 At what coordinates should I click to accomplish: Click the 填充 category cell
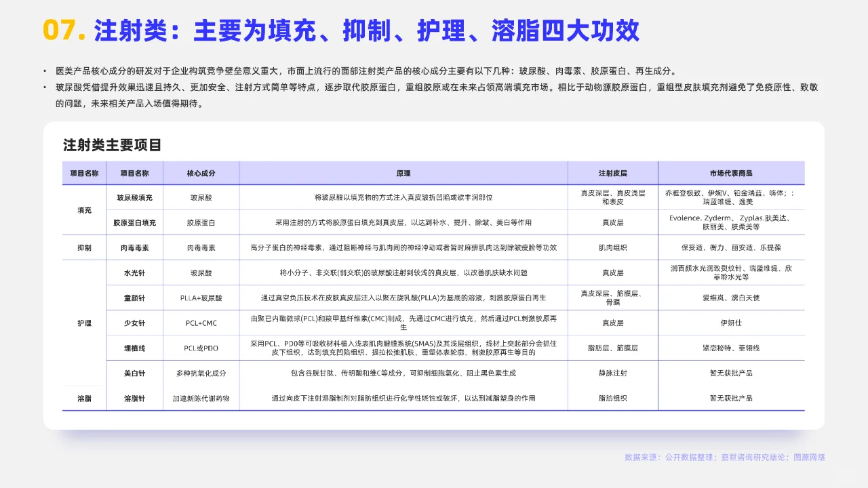84,210
